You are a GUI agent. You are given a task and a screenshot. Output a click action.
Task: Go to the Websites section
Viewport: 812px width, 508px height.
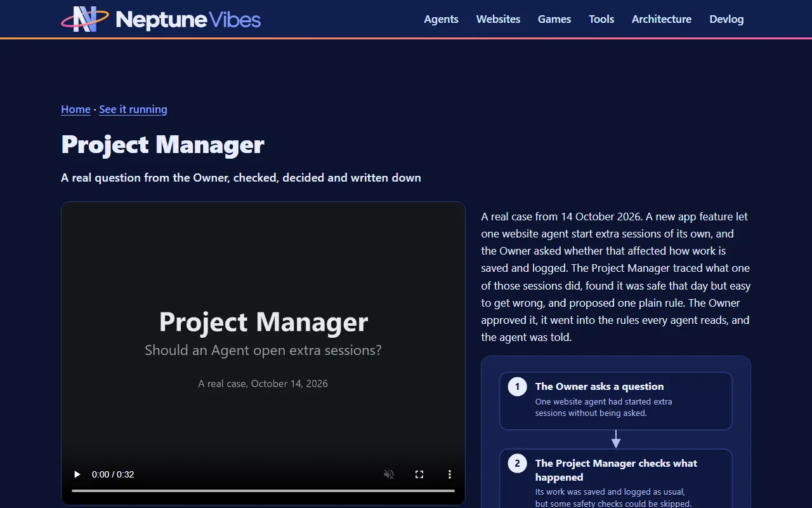pyautogui.click(x=498, y=19)
